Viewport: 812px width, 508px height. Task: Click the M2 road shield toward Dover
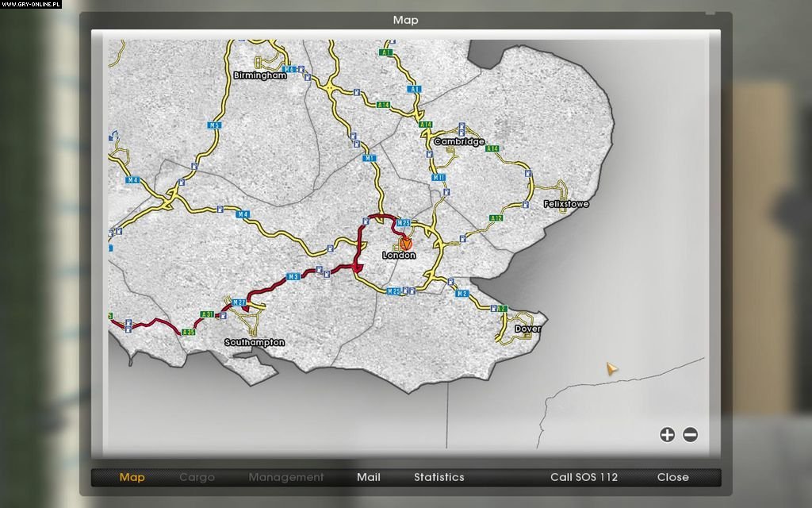tap(462, 294)
